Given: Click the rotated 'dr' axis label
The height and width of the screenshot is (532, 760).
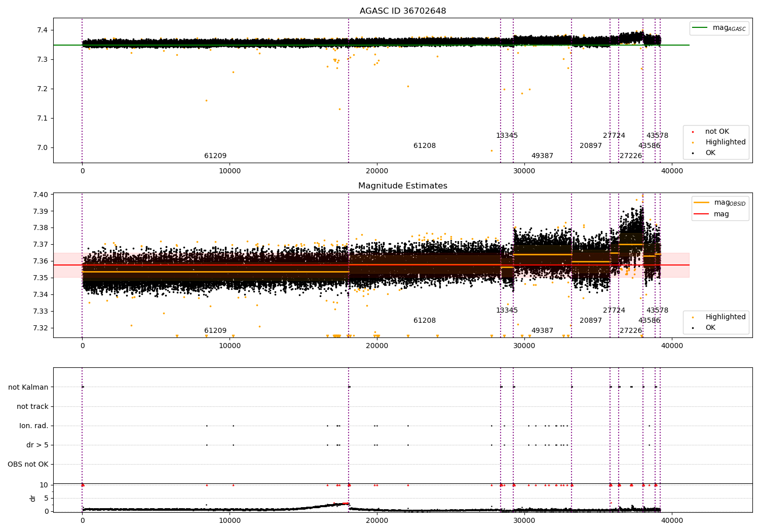Looking at the screenshot, I should point(33,498).
